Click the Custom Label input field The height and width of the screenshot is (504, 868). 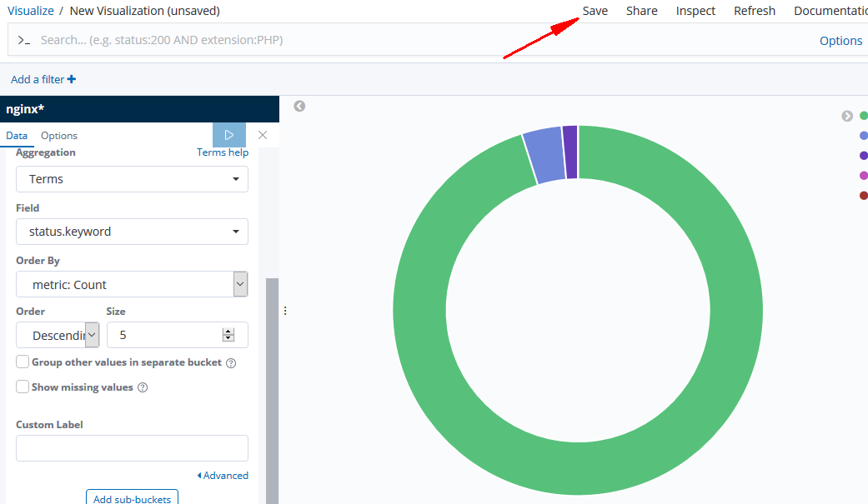(132, 448)
